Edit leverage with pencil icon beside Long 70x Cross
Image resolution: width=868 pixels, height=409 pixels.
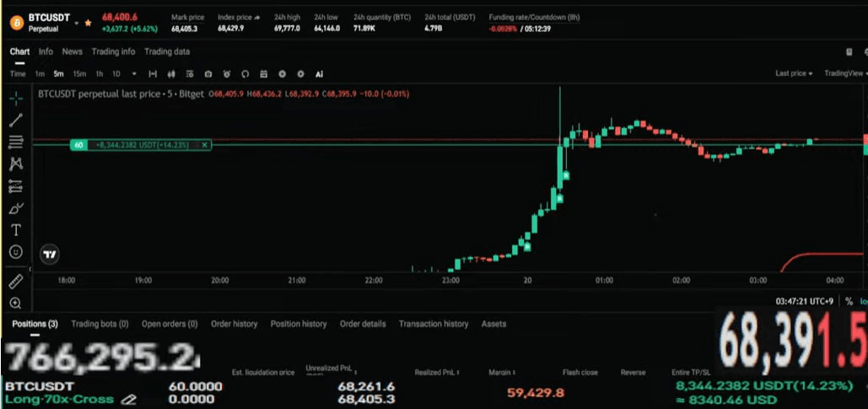coord(129,399)
